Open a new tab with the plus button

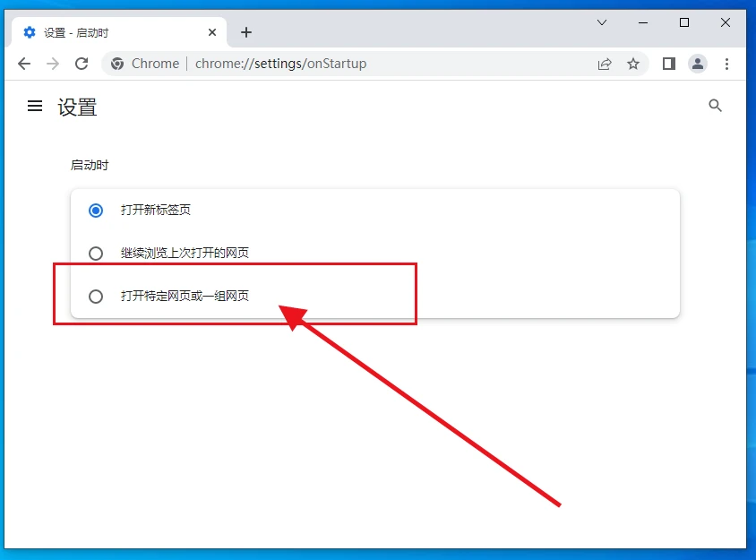[246, 32]
